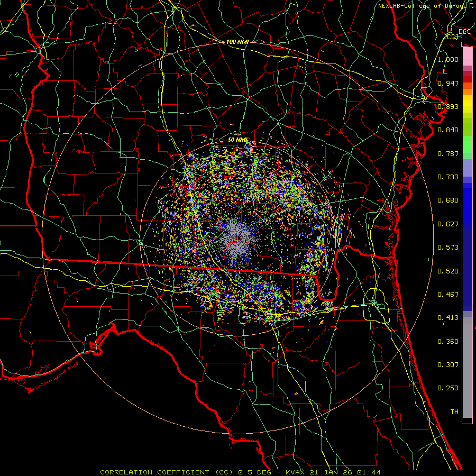The image size is (476, 476).
Task: Click the 1.000 value on color scale
Action: tap(448, 59)
